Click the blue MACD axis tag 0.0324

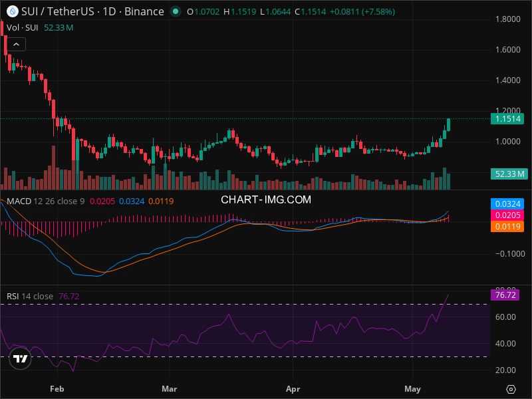click(507, 204)
